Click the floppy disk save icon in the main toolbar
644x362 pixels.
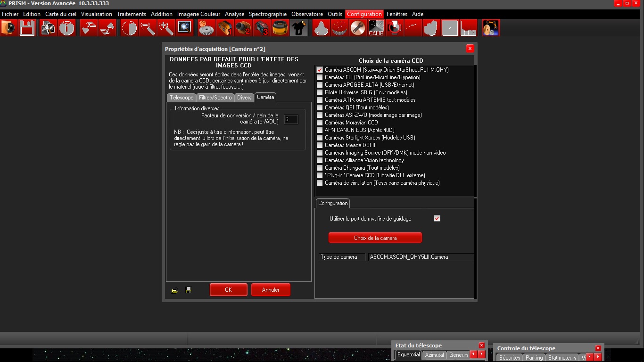click(27, 28)
